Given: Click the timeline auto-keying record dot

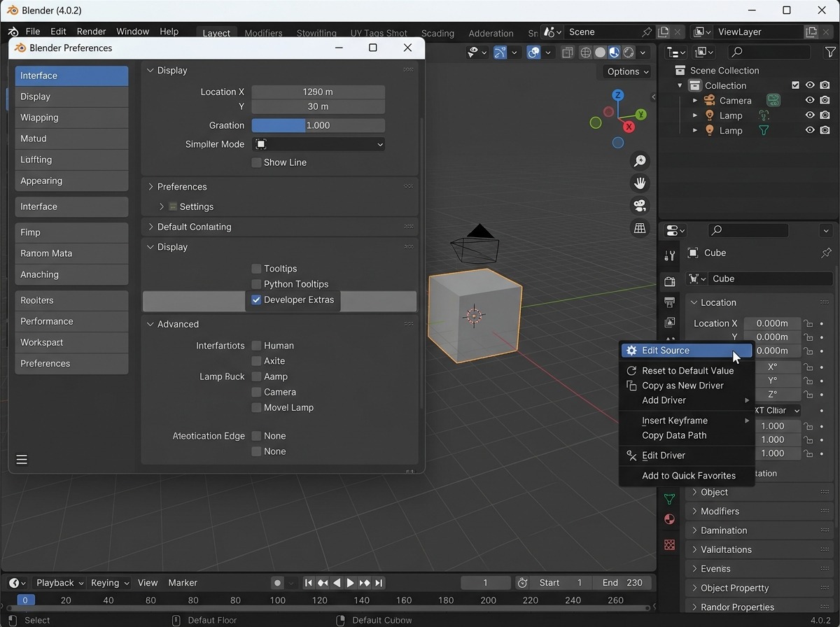Looking at the screenshot, I should pyautogui.click(x=278, y=583).
